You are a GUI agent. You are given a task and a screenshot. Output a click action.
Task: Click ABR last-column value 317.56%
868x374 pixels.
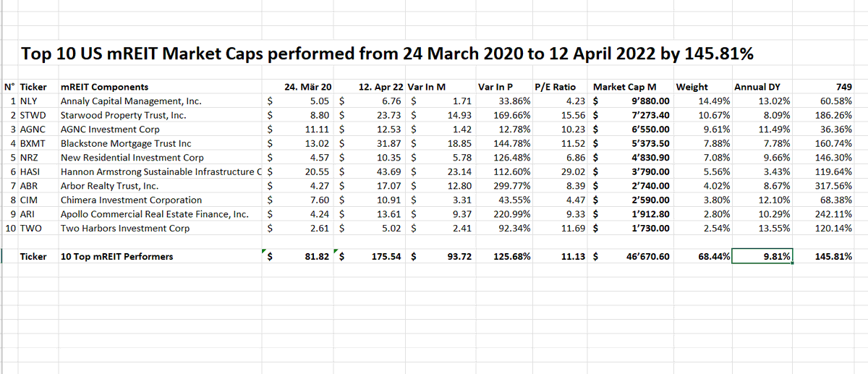point(833,186)
